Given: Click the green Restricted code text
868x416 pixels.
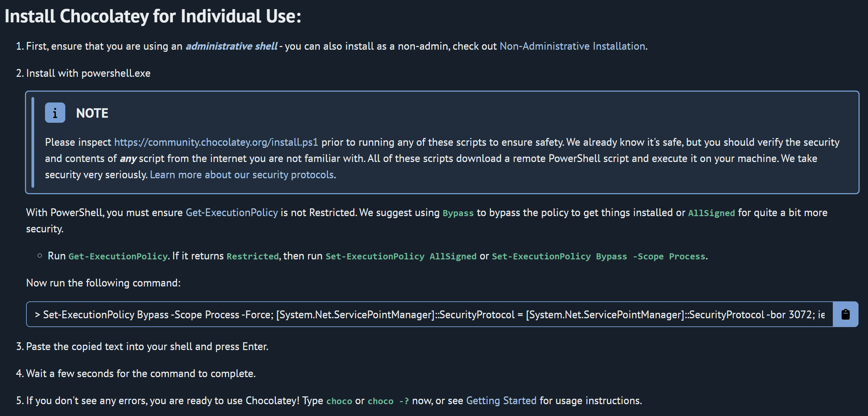Looking at the screenshot, I should 252,256.
